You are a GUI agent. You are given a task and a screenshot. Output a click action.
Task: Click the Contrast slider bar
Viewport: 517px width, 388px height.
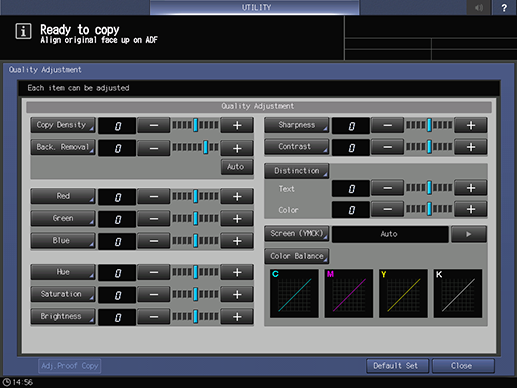click(429, 147)
